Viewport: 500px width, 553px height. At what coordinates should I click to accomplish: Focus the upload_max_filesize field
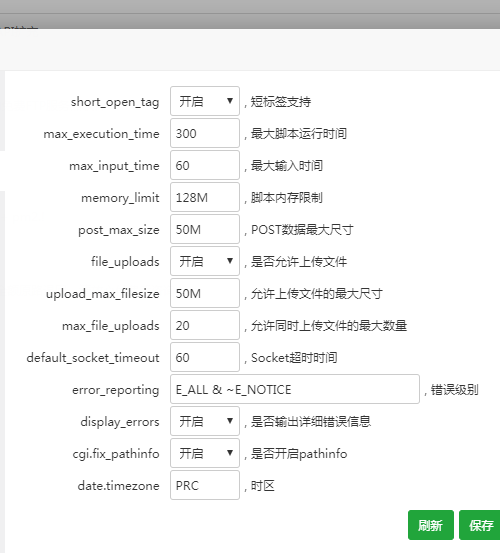point(205,293)
